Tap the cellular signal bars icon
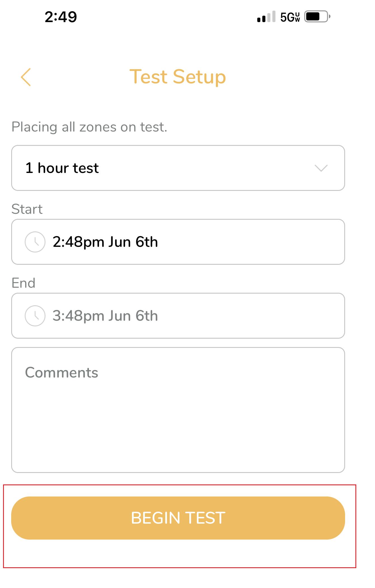 pos(266,17)
